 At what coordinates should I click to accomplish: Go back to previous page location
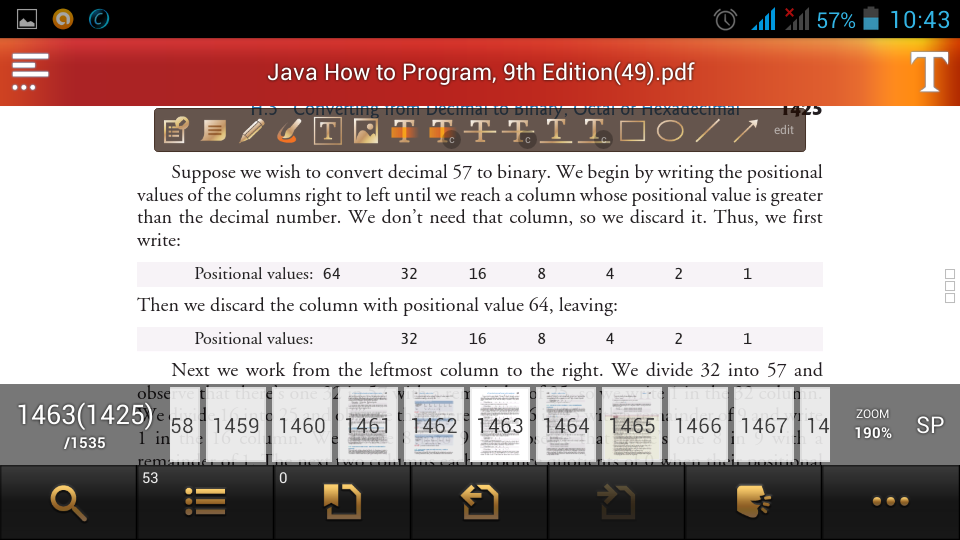coord(479,503)
